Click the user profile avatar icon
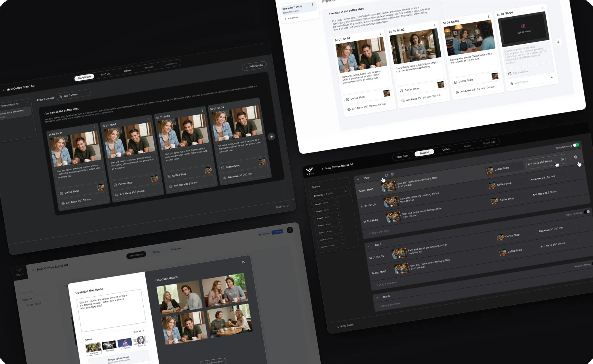 tap(290, 230)
